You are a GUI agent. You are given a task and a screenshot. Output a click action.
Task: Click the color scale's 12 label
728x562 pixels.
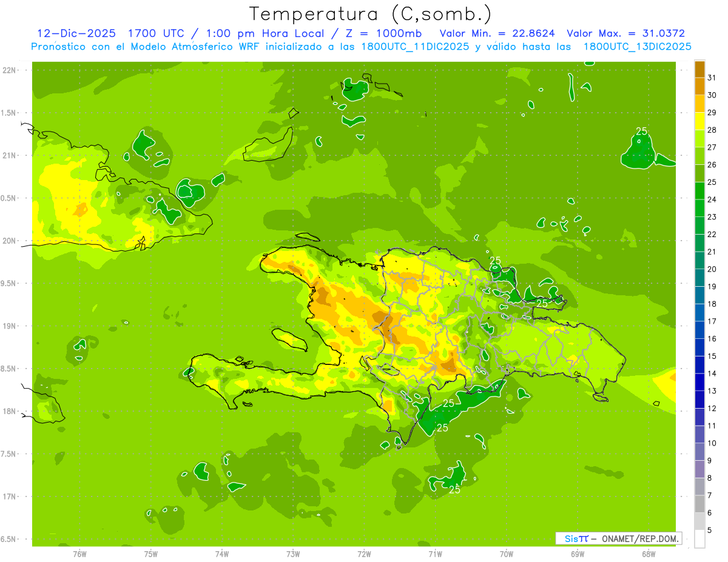pyautogui.click(x=712, y=409)
